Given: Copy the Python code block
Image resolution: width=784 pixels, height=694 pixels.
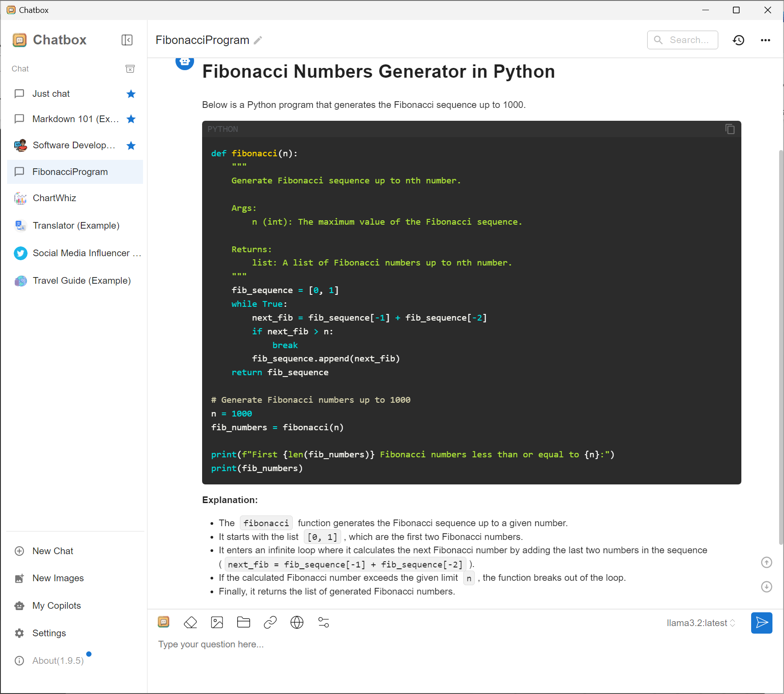Looking at the screenshot, I should pos(729,129).
